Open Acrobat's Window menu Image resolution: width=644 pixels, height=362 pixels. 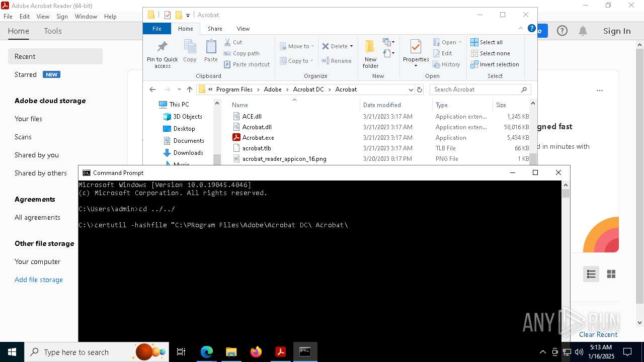[x=86, y=17]
